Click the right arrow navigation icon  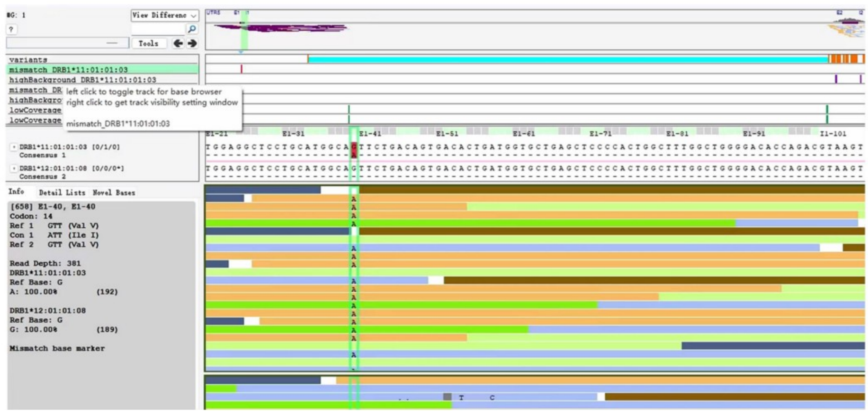(x=192, y=43)
